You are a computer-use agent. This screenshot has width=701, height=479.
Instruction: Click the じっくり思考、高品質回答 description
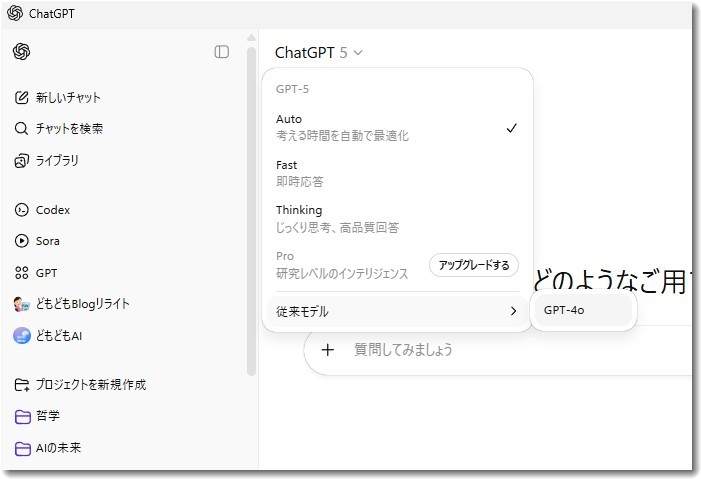(x=338, y=228)
